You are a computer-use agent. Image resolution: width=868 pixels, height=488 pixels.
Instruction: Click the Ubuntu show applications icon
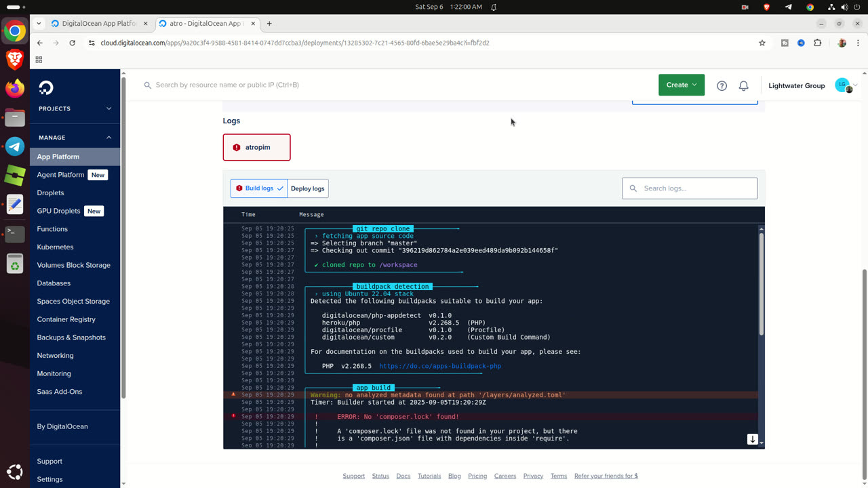click(x=15, y=472)
